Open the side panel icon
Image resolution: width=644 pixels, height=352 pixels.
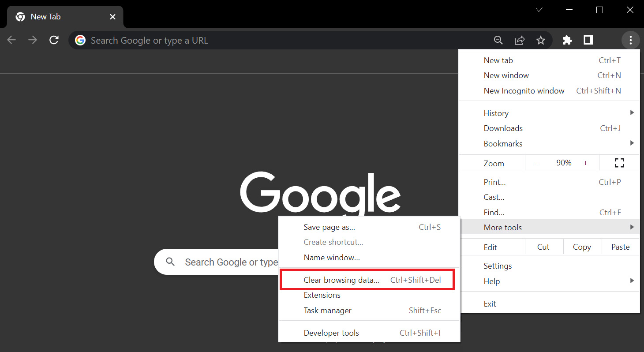(588, 40)
